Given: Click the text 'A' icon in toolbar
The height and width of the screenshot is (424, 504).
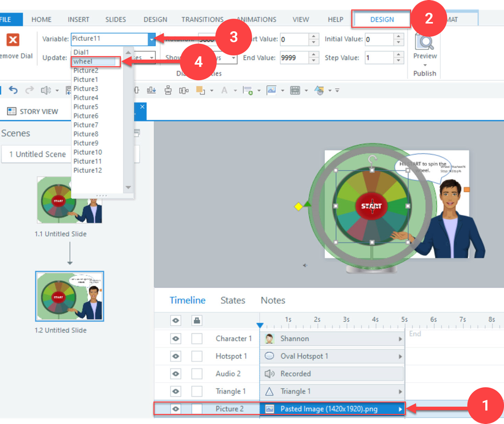Looking at the screenshot, I should [225, 90].
